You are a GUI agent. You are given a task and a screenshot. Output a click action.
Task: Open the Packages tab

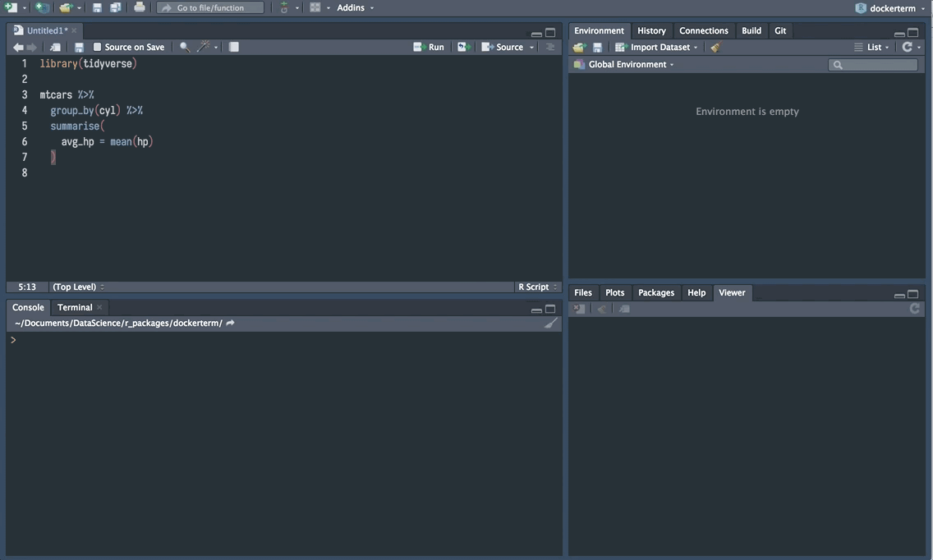[655, 293]
